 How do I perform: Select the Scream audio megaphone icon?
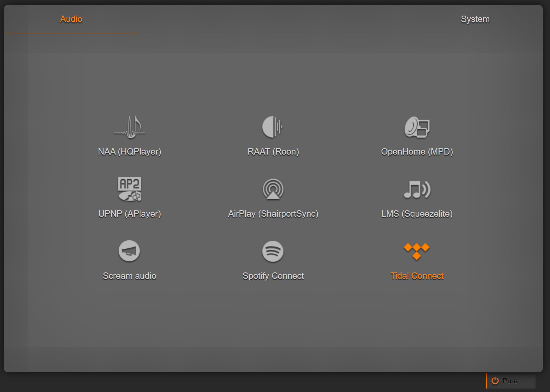tap(129, 251)
